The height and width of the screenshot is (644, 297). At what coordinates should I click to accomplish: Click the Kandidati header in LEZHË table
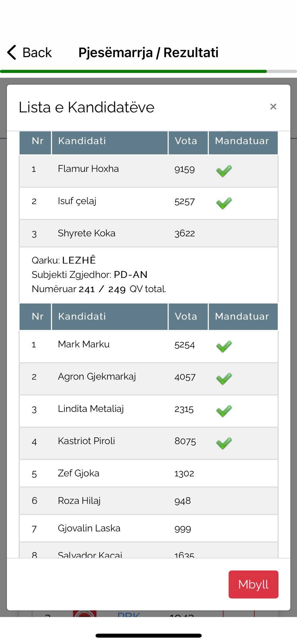click(x=82, y=316)
